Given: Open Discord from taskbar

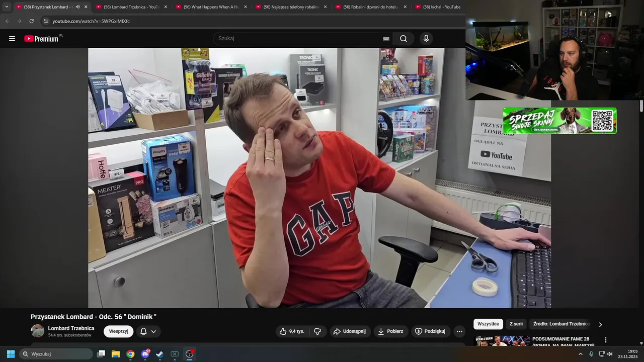Looking at the screenshot, I should [x=145, y=354].
